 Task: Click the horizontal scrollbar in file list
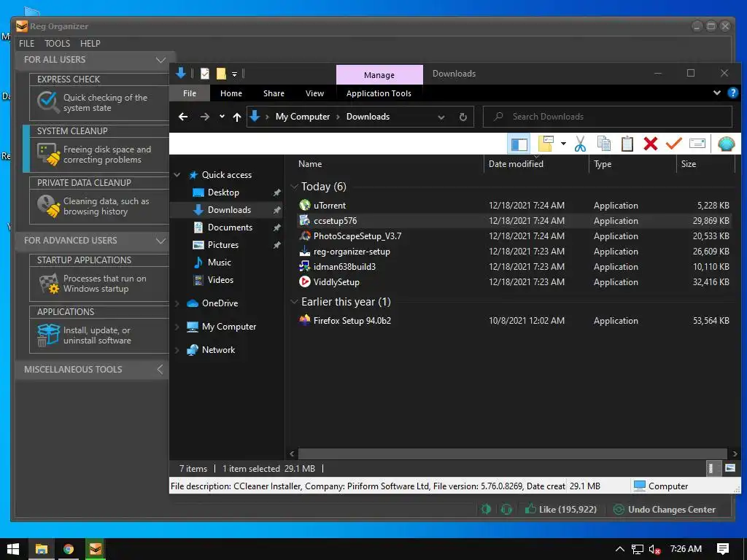[513, 454]
